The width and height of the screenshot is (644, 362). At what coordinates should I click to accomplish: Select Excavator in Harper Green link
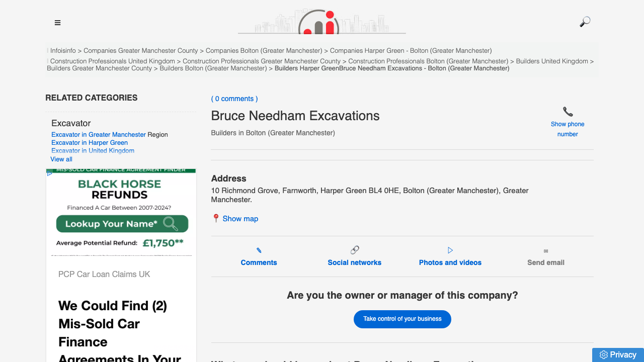pyautogui.click(x=89, y=142)
